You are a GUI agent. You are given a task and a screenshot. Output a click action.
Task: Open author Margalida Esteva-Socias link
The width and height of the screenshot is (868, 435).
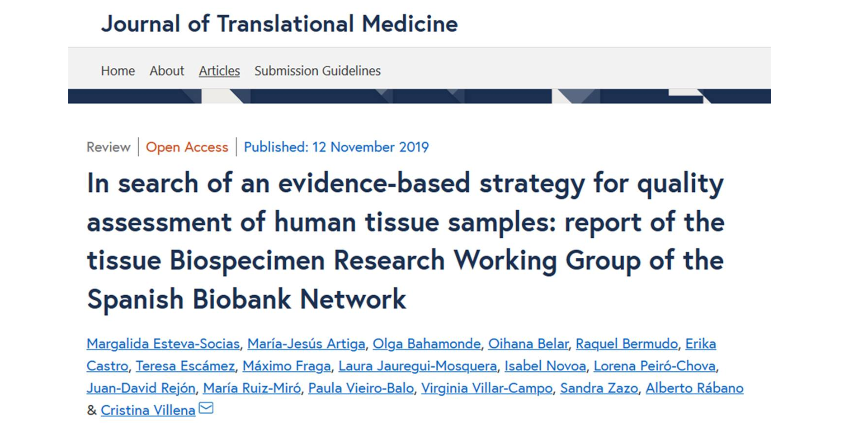point(163,344)
